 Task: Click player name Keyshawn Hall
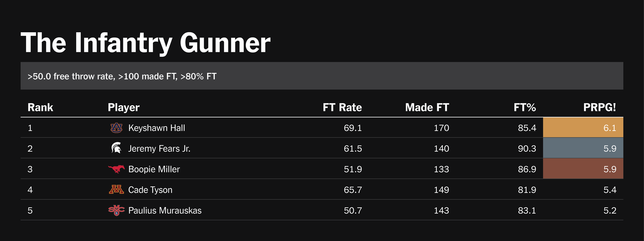click(x=156, y=128)
